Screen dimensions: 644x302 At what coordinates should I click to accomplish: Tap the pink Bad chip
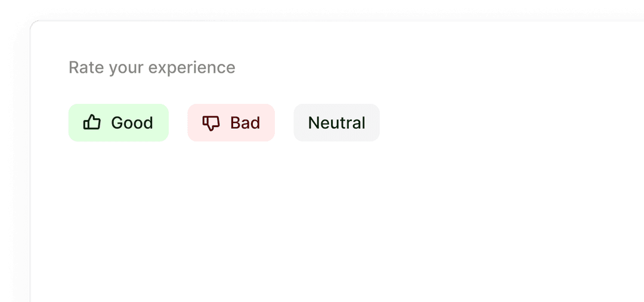pos(231,123)
